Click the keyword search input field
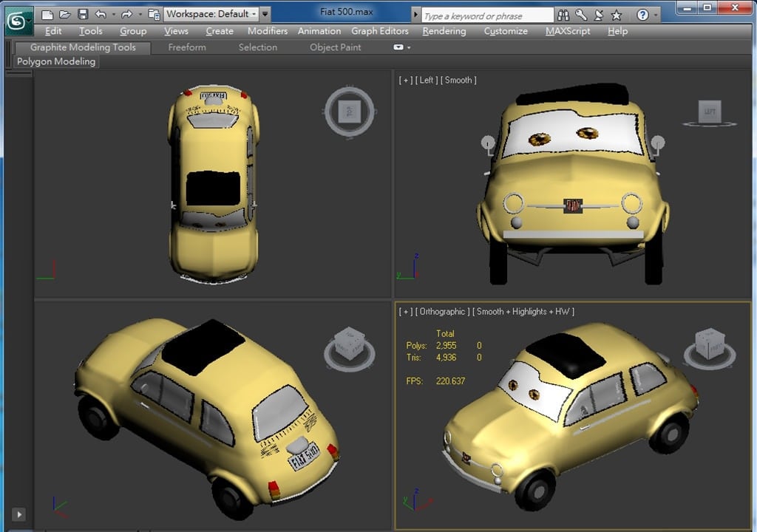This screenshot has width=757, height=532. click(x=486, y=16)
